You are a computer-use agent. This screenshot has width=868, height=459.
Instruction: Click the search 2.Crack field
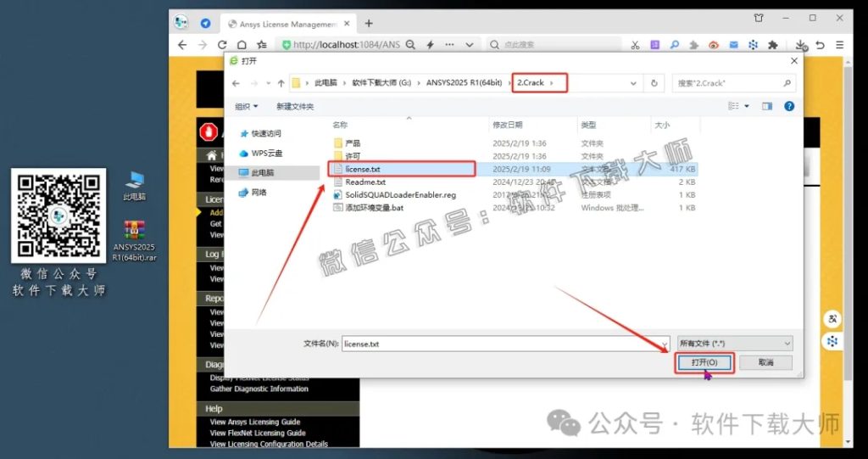(733, 83)
